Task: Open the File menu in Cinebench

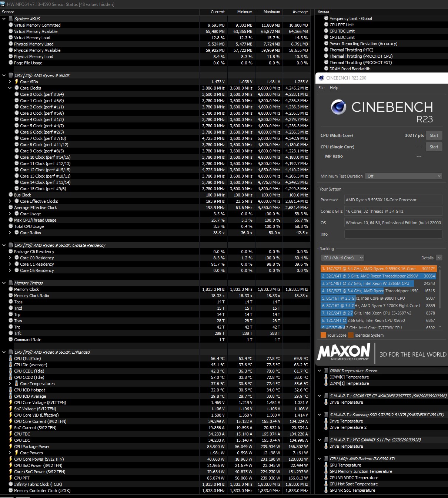Action: [321, 88]
